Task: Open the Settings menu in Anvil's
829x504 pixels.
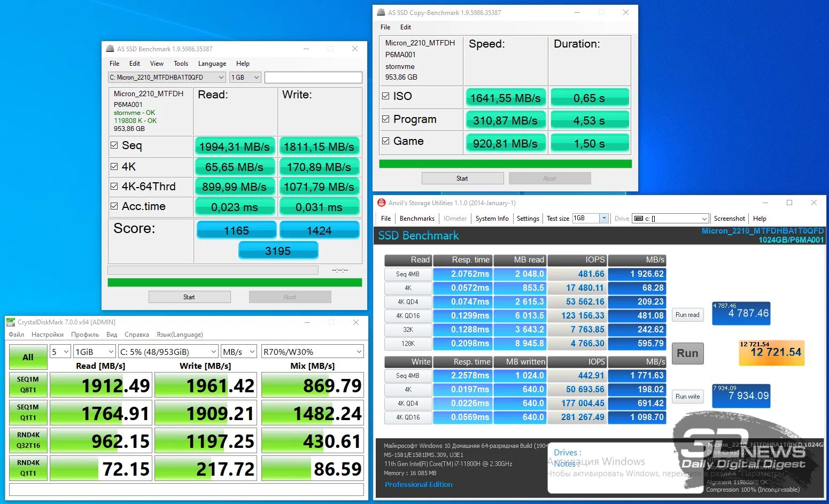Action: click(528, 218)
